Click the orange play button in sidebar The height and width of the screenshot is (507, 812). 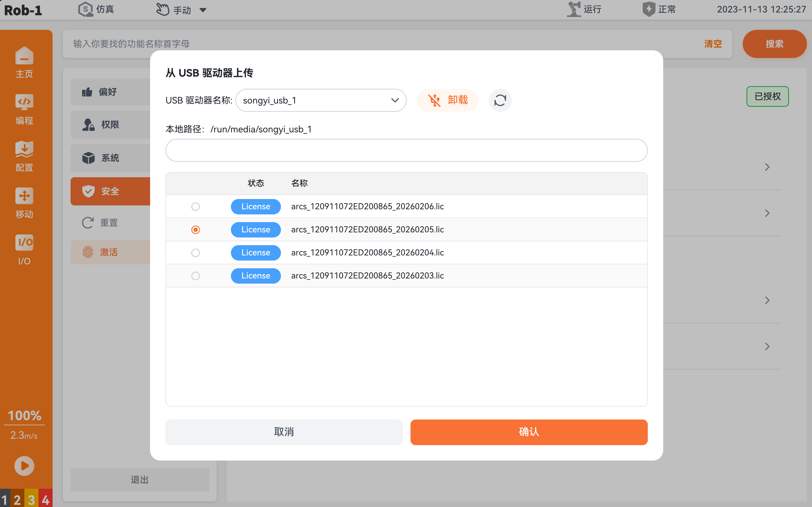click(24, 466)
